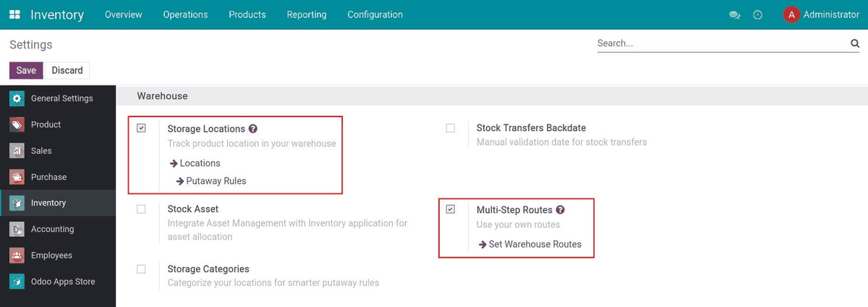Click the Purchase icon in sidebar
Screen dimensions: 868x307
17,177
